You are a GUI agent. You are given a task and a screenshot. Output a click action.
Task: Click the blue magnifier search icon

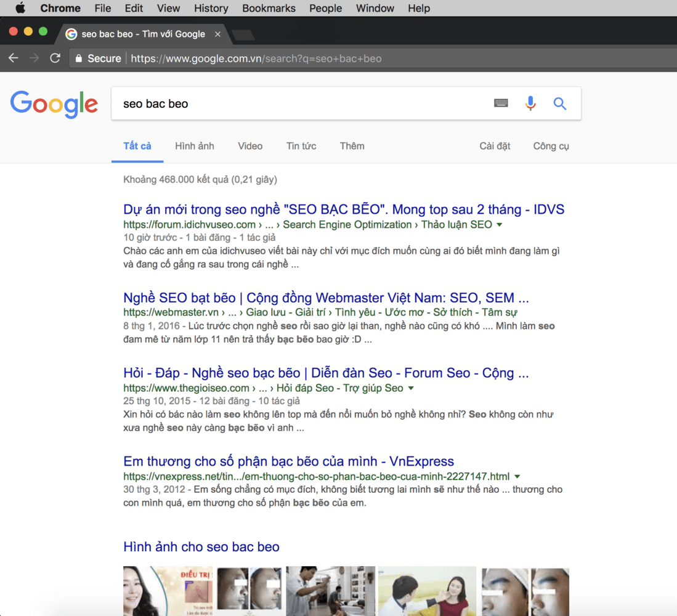tap(560, 103)
